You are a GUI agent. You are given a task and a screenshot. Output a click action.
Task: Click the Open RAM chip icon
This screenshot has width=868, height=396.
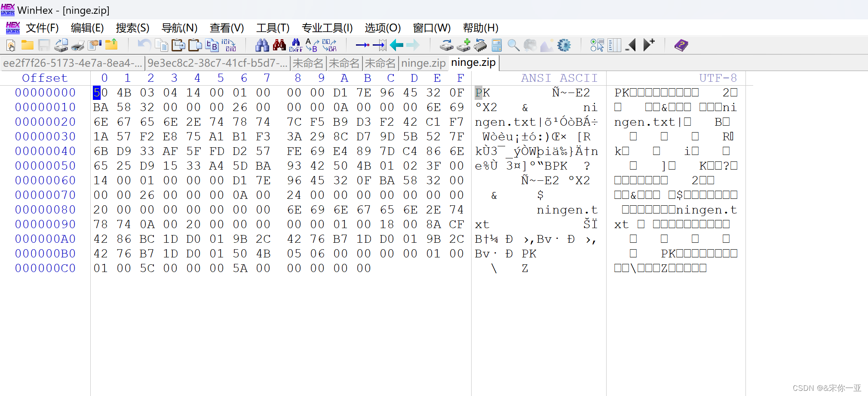[480, 45]
